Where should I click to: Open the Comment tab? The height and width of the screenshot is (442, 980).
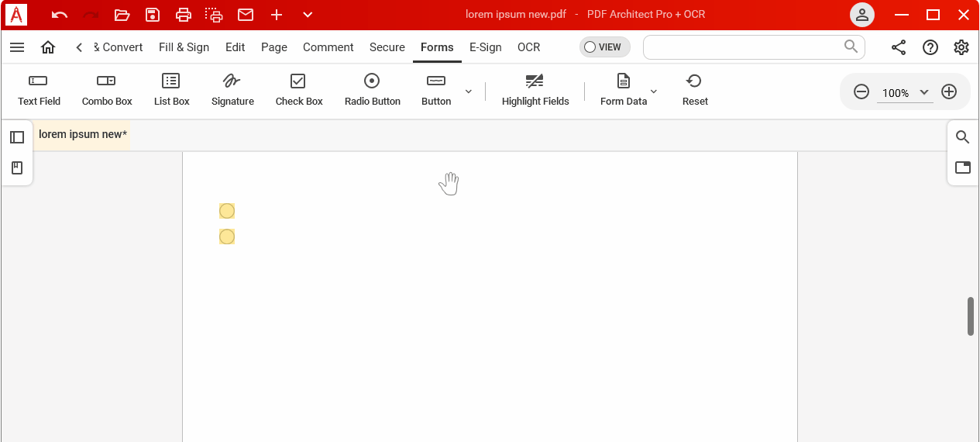[x=328, y=47]
